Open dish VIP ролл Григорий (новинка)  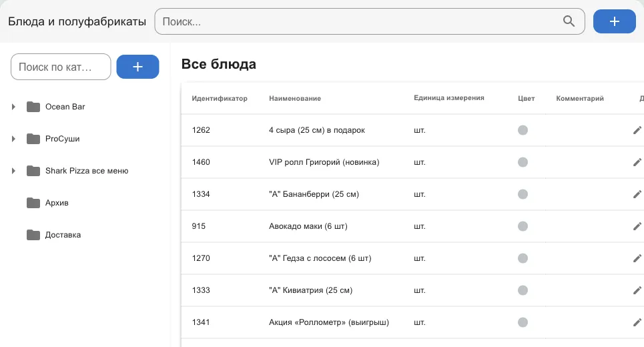click(x=324, y=162)
